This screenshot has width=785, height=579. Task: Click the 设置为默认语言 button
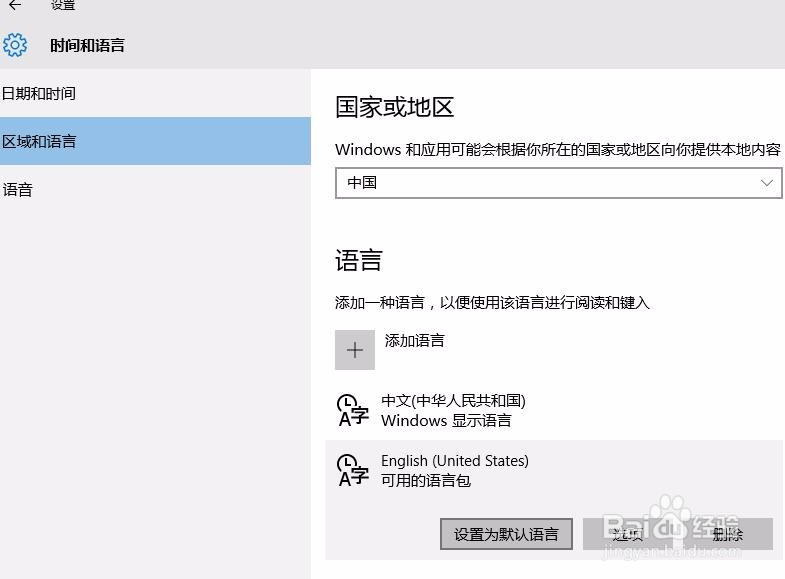506,534
